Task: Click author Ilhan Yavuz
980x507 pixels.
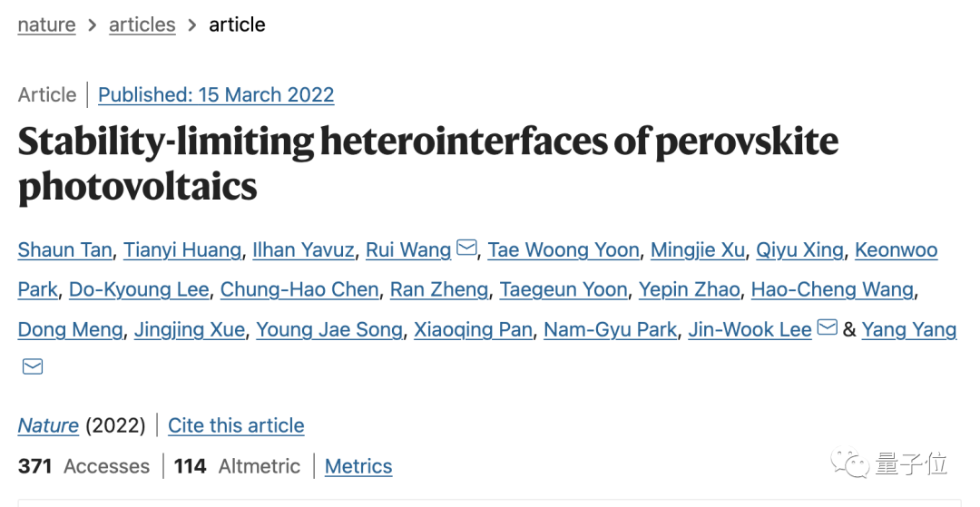Action: (303, 249)
